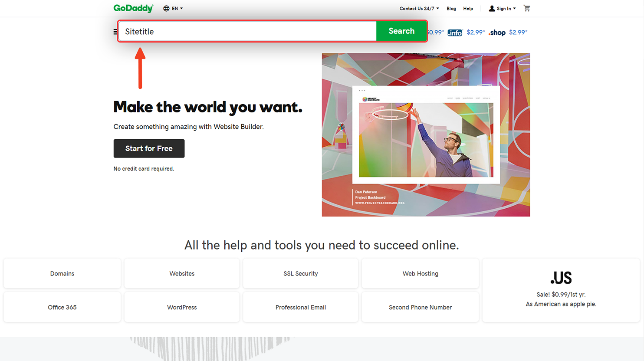The height and width of the screenshot is (361, 644).
Task: Open the Domains tile
Action: click(x=62, y=273)
